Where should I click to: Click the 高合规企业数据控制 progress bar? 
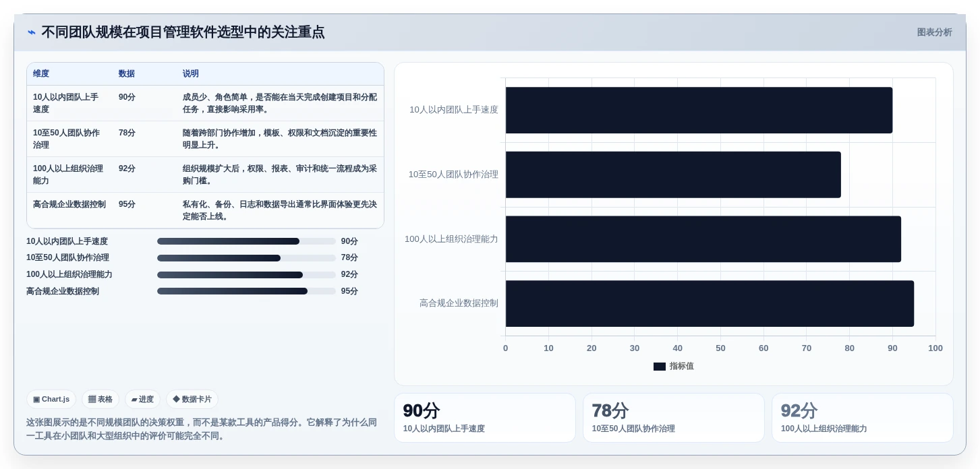246,291
